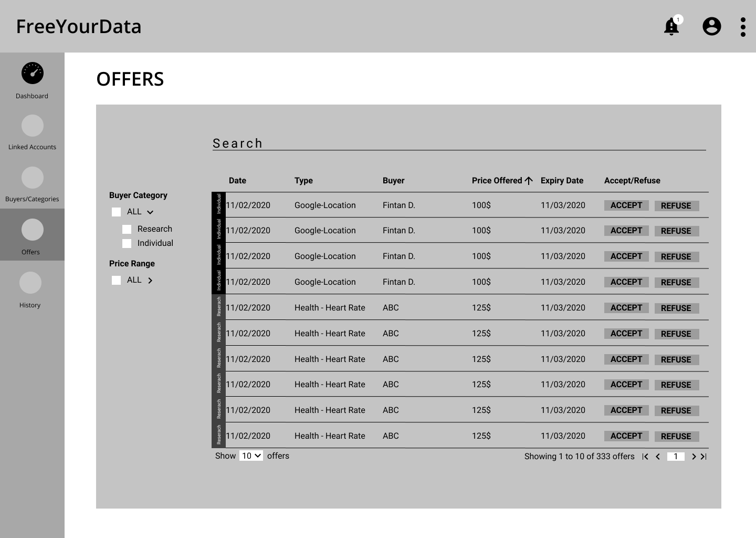Viewport: 756px width, 538px height.
Task: Go to the next page of offers
Action: click(694, 457)
